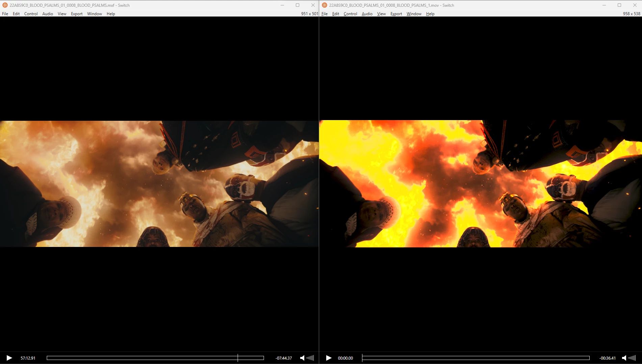
Task: Open the File menu in the left window
Action: (x=5, y=14)
